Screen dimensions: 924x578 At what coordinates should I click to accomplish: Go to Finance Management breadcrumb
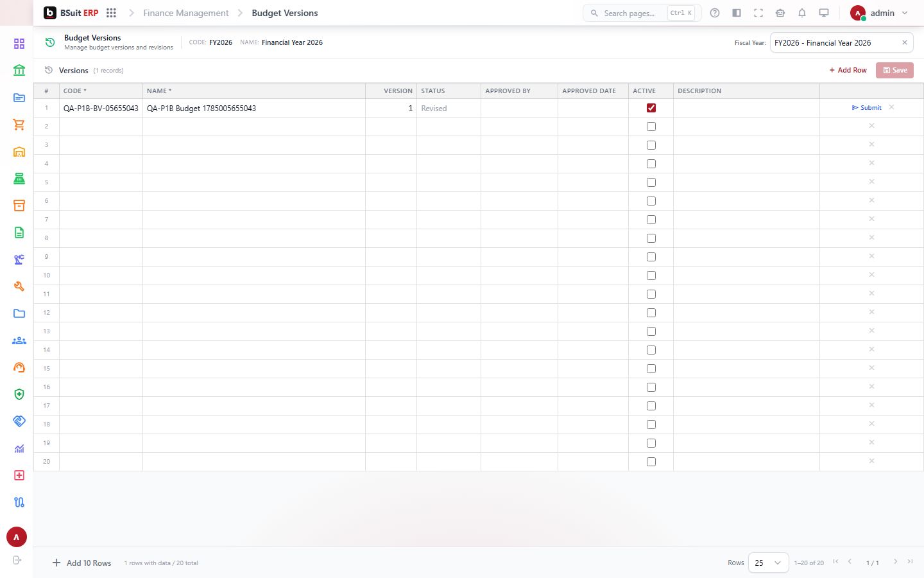coord(185,13)
